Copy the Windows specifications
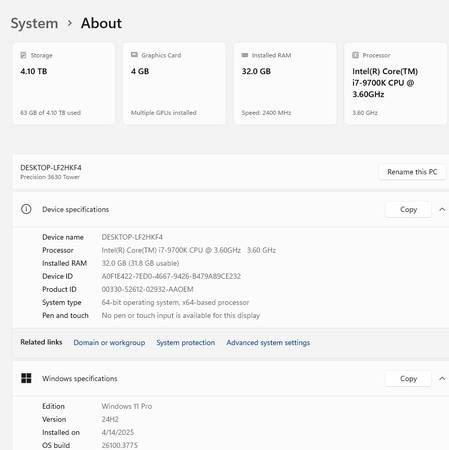This screenshot has width=449, height=450. tap(408, 378)
